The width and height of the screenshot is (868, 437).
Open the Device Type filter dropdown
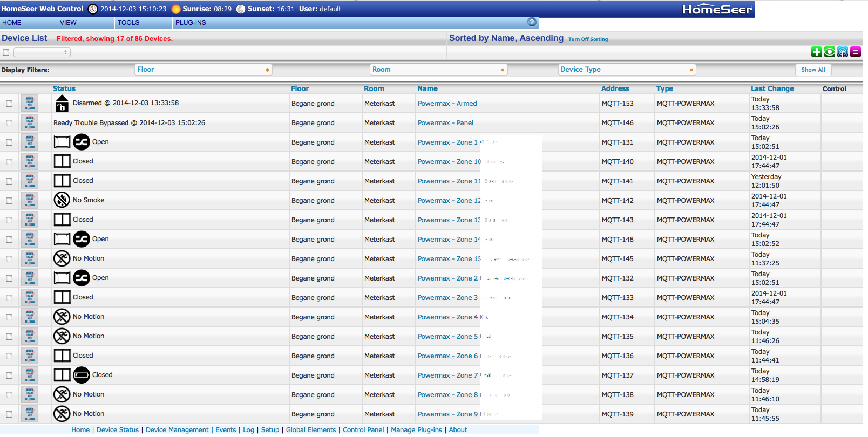coord(627,70)
